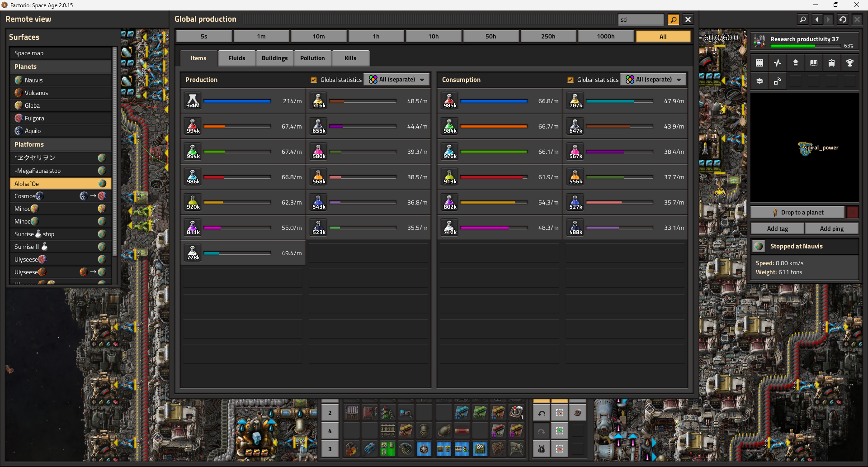Image resolution: width=868 pixels, height=467 pixels.
Task: Set the time range to 1000h
Action: pos(606,36)
